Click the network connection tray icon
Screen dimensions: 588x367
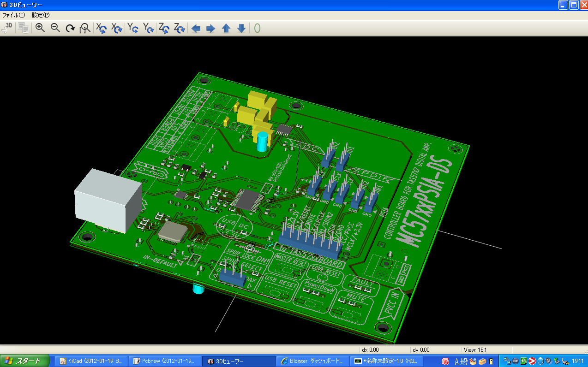[x=506, y=361]
